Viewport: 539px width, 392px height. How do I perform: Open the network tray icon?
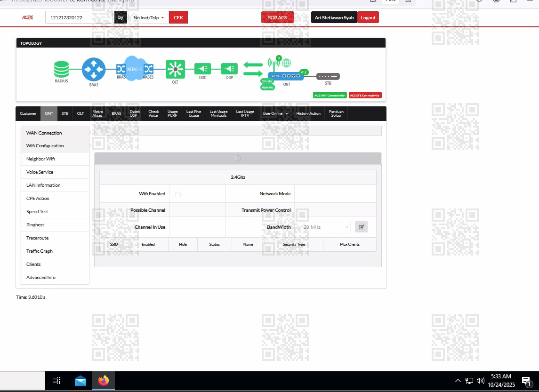click(x=469, y=381)
